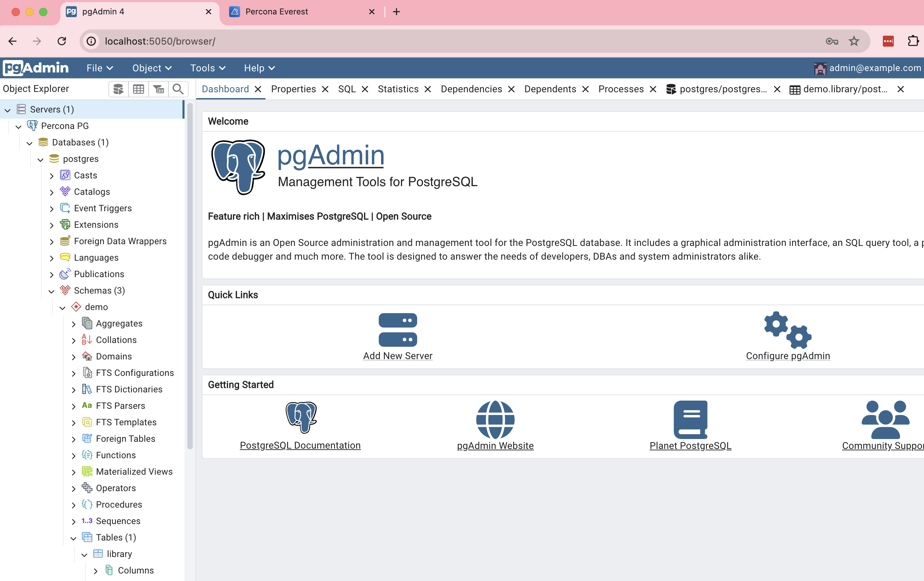The height and width of the screenshot is (581, 924).
Task: Expand the Casts node
Action: (x=52, y=175)
